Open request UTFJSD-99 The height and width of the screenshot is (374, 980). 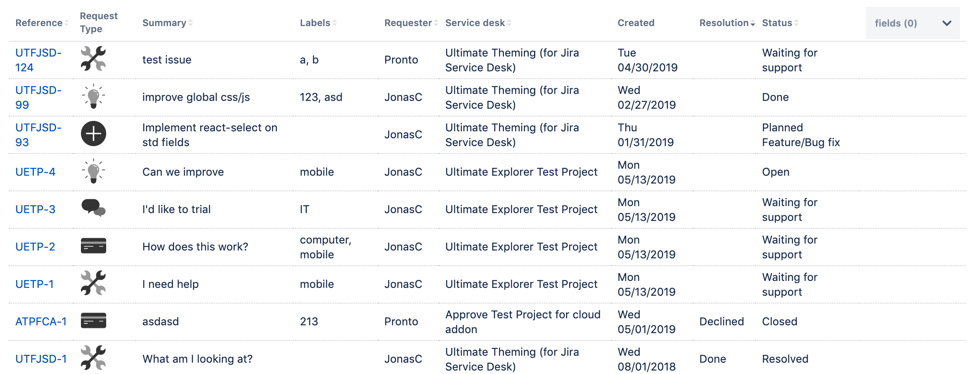(38, 97)
